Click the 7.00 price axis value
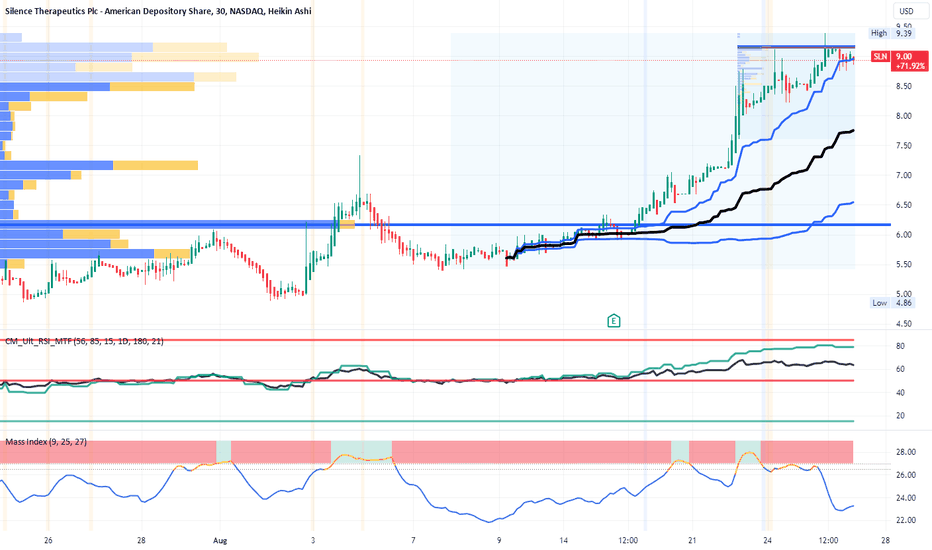The height and width of the screenshot is (550, 932). 903,175
